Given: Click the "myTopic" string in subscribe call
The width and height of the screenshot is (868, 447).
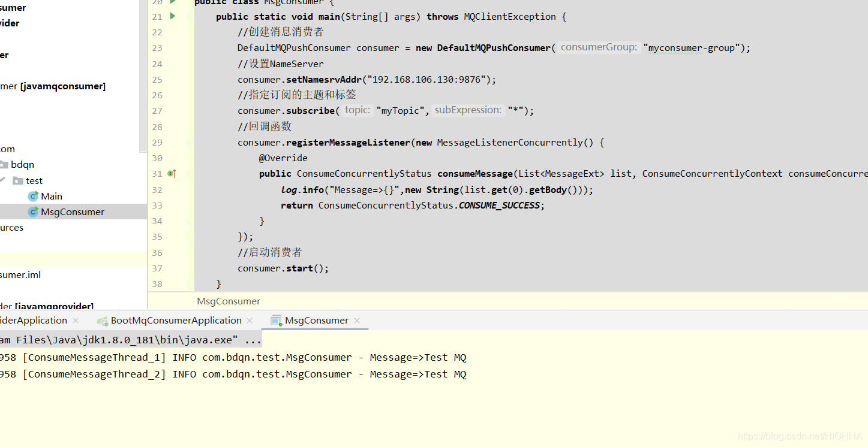Looking at the screenshot, I should point(401,111).
